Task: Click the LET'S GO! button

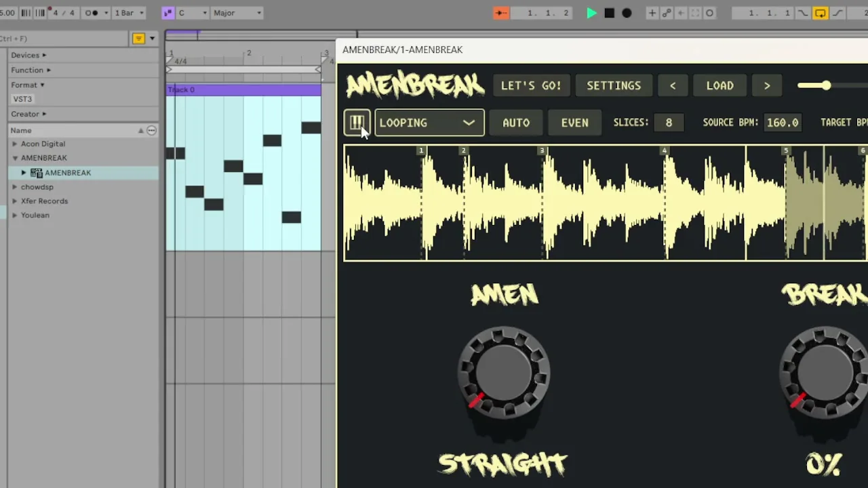Action: coord(531,85)
